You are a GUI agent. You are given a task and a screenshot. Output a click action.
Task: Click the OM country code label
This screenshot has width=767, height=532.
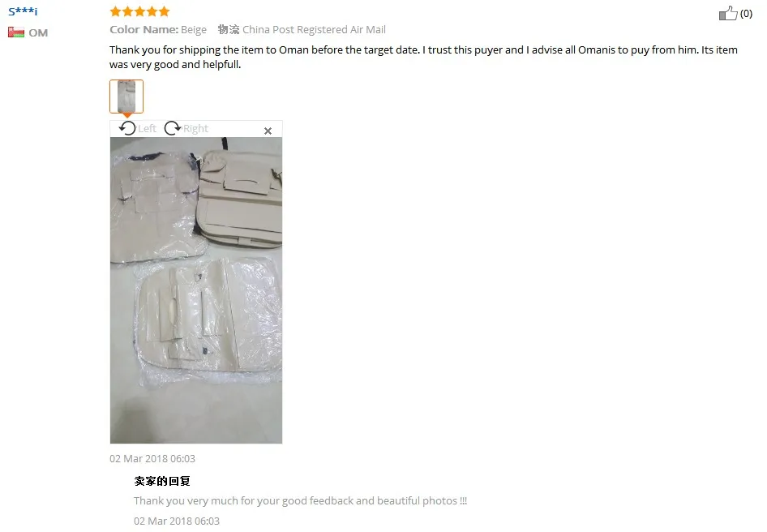pyautogui.click(x=38, y=32)
